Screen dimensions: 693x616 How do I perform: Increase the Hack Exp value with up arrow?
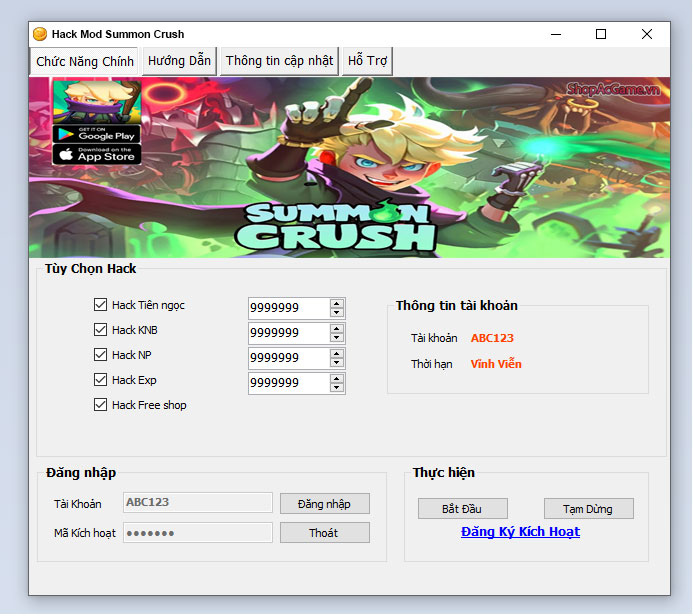pos(337,379)
